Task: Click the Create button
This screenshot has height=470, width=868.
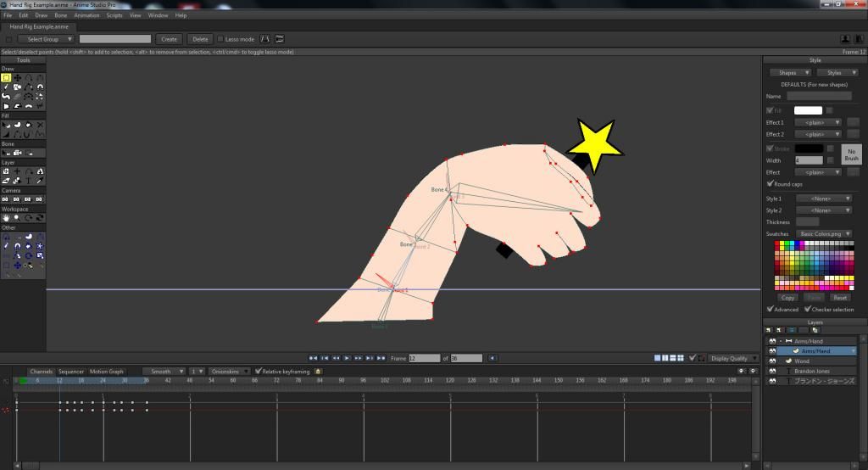Action: point(169,39)
